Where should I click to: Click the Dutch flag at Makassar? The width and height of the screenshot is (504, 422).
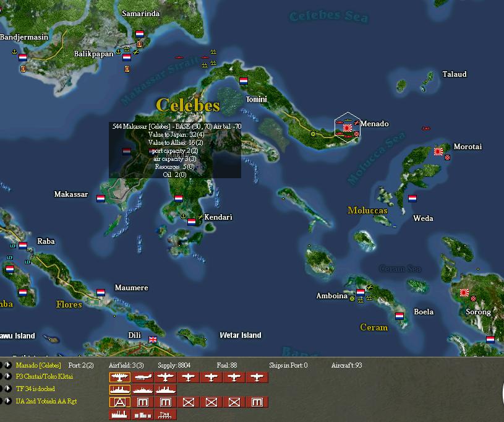click(101, 199)
